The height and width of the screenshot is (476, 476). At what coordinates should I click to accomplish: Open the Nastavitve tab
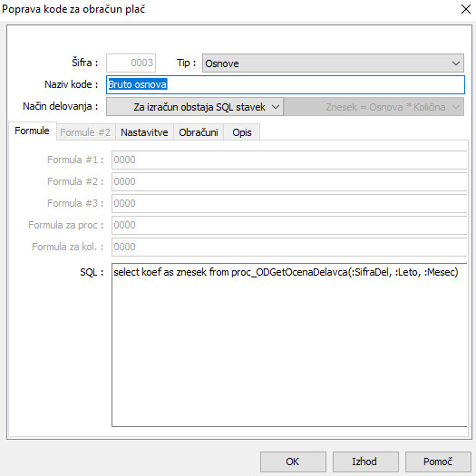pos(144,132)
